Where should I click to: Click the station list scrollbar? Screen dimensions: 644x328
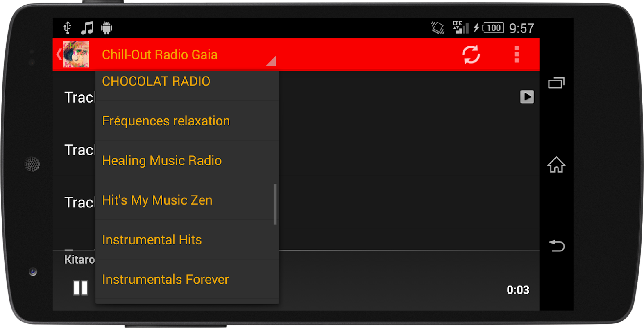[275, 204]
